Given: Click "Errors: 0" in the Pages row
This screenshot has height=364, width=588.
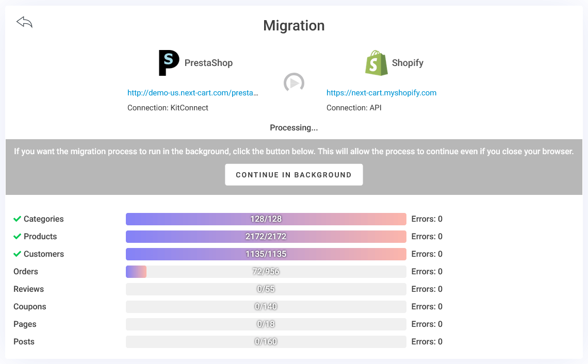Looking at the screenshot, I should point(427,324).
